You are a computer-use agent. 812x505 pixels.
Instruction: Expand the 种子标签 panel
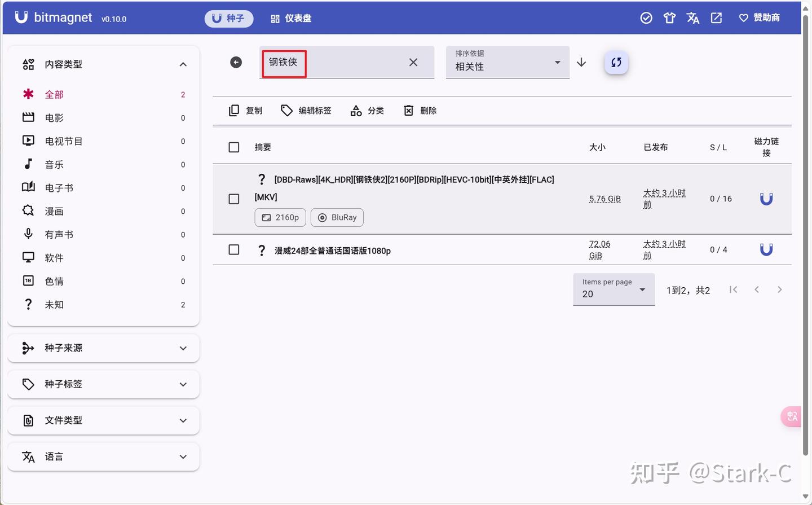(x=104, y=384)
